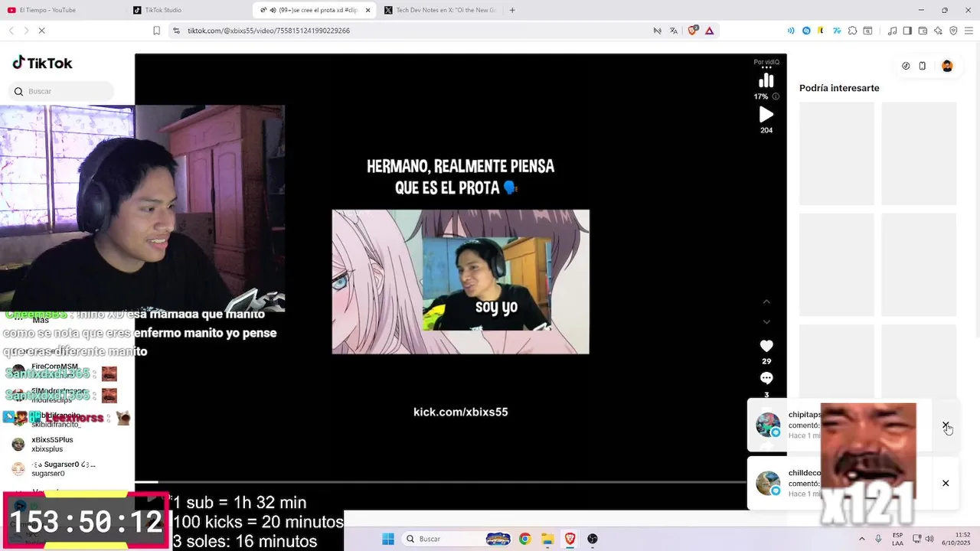
Task: Go to previous video with up chevron
Action: pyautogui.click(x=766, y=302)
